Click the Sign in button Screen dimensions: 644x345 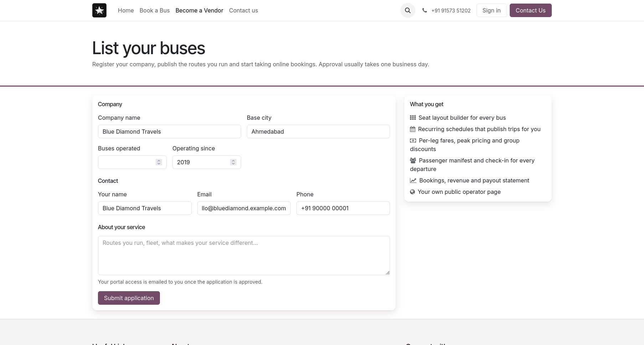pos(492,10)
